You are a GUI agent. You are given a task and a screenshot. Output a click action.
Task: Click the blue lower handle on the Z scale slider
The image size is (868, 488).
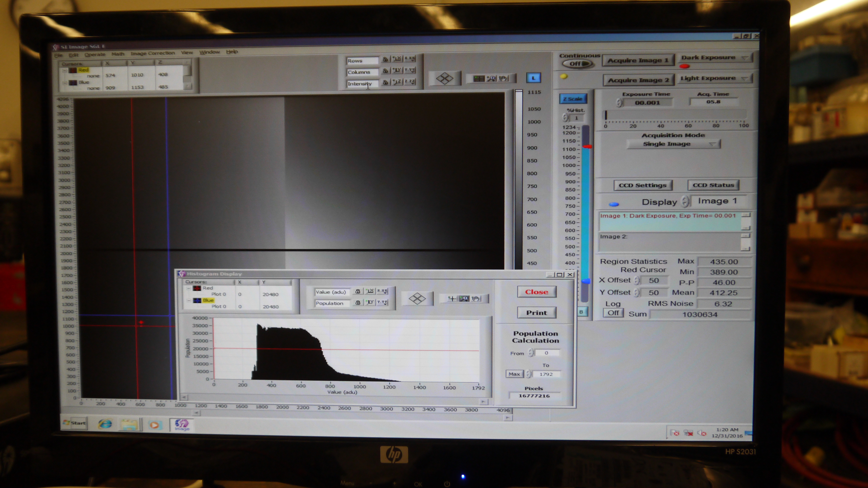(586, 281)
